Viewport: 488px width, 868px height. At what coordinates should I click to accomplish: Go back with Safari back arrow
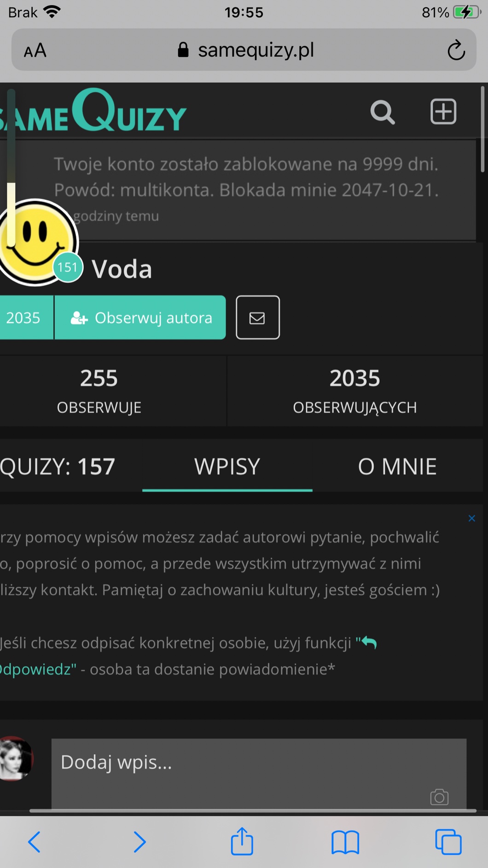35,842
